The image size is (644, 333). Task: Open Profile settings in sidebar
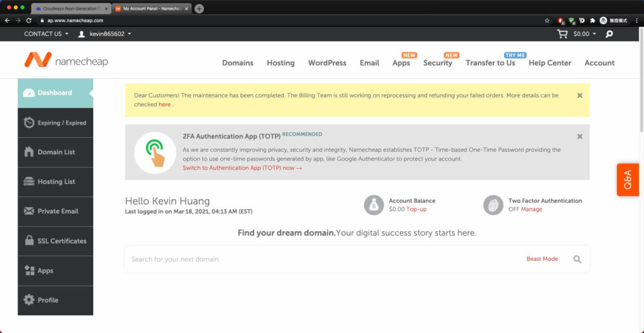[55, 300]
